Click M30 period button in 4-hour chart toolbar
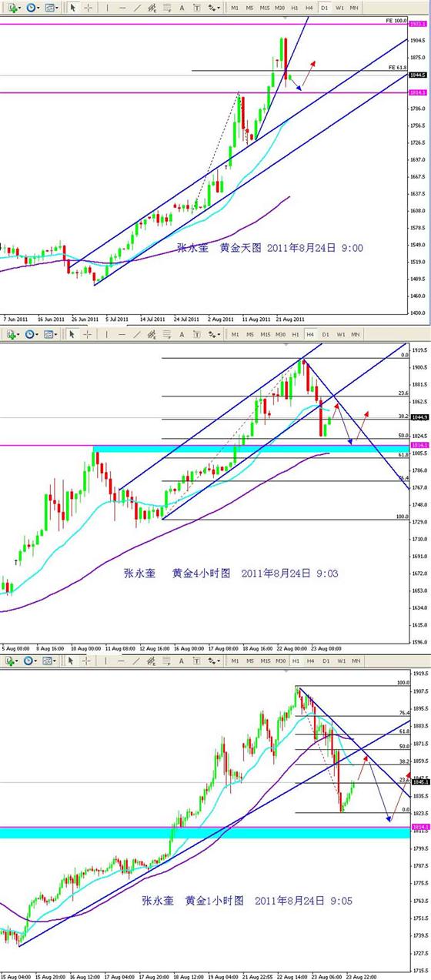 point(280,334)
